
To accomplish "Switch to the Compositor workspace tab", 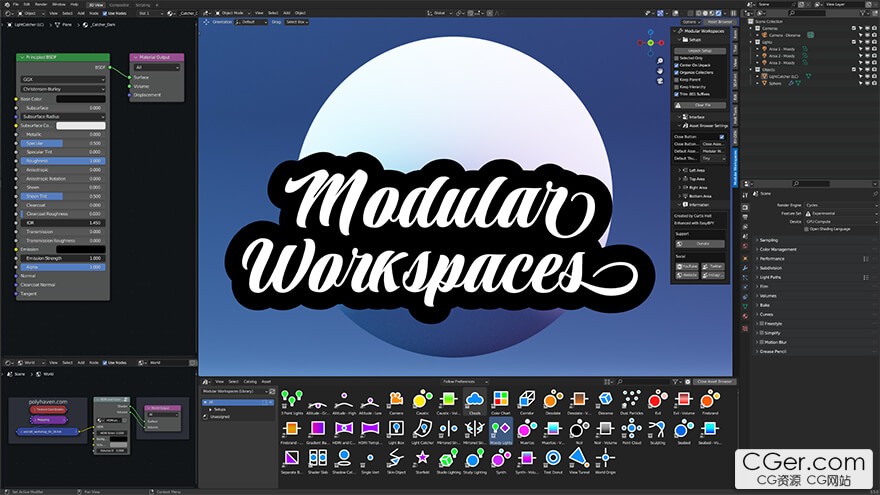I will click(x=119, y=4).
